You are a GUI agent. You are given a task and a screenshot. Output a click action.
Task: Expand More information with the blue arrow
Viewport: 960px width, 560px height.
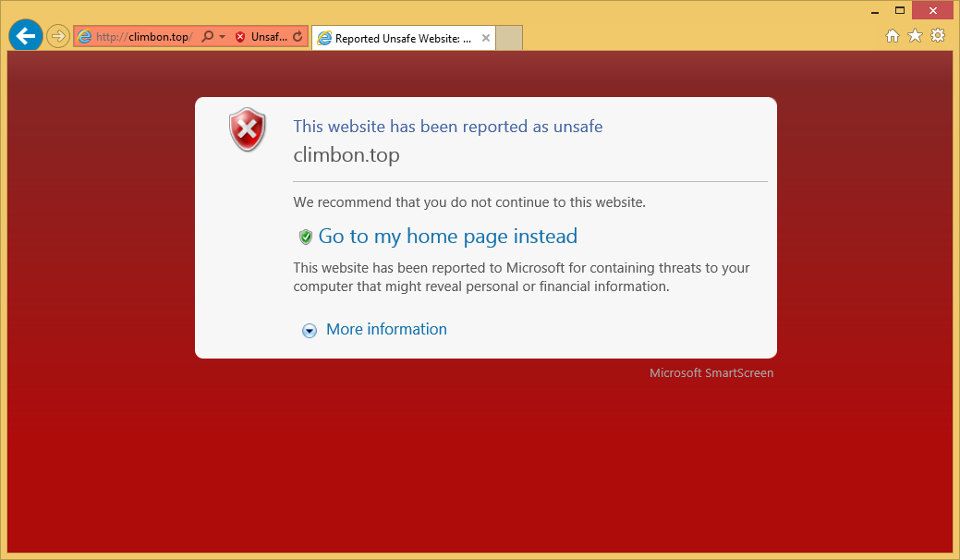(310, 331)
